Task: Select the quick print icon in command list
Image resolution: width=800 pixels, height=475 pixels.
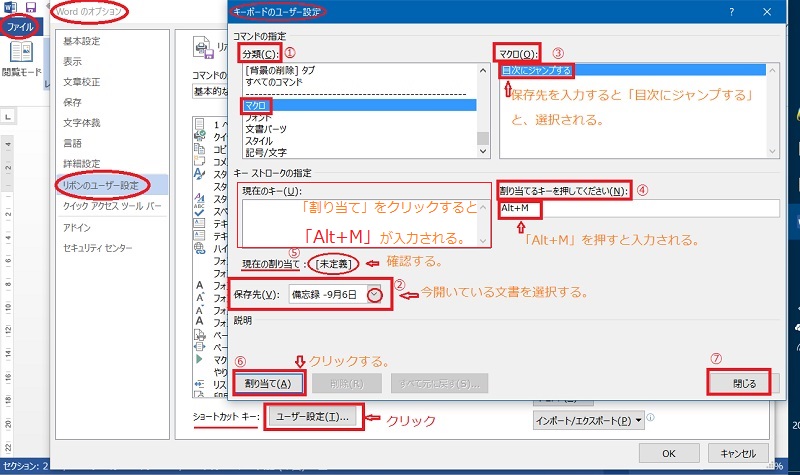Action: 200,136
